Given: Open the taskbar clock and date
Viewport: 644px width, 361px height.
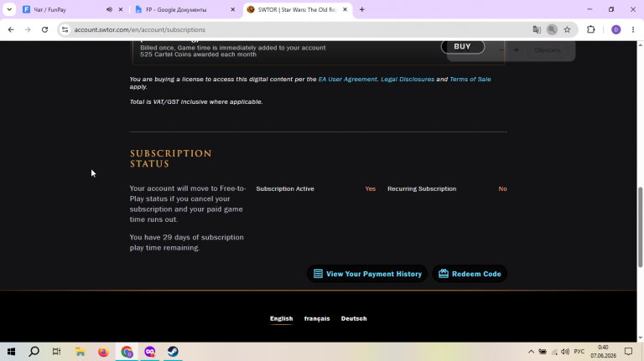Looking at the screenshot, I should [604, 352].
